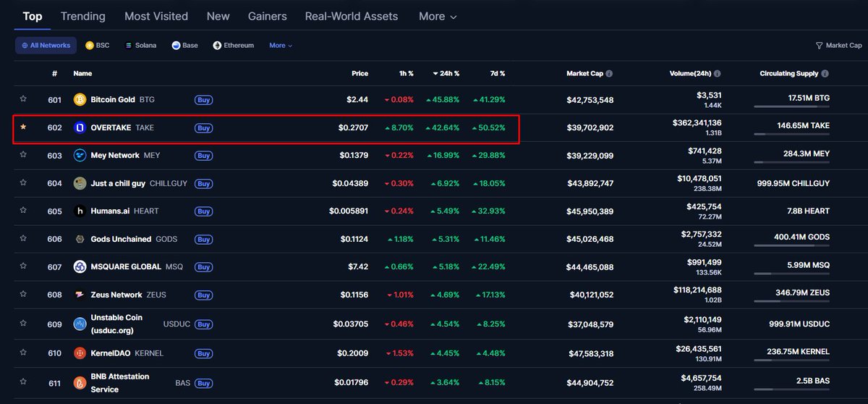
Task: Sort by 1h % column header
Action: pos(407,74)
